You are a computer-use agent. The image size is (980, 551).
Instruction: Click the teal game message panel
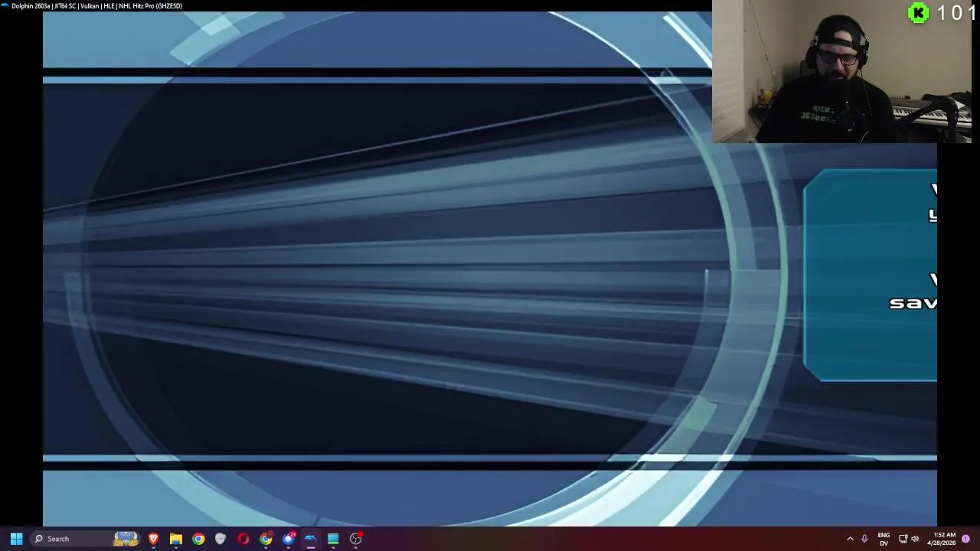(x=871, y=275)
